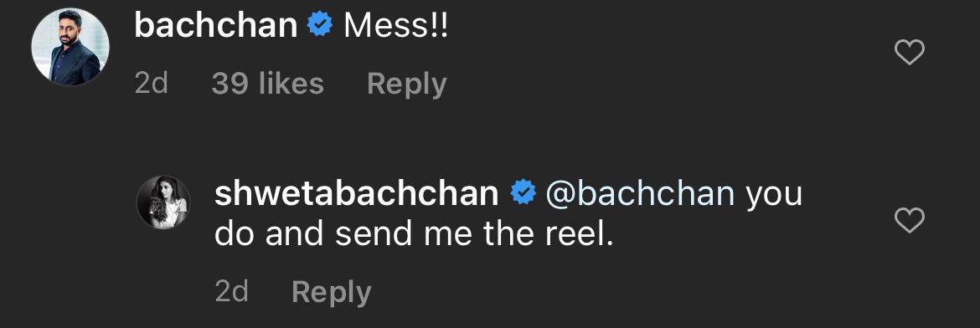980x328 pixels.
Task: Open the shwetabachchan username profile link
Action: tap(356, 193)
